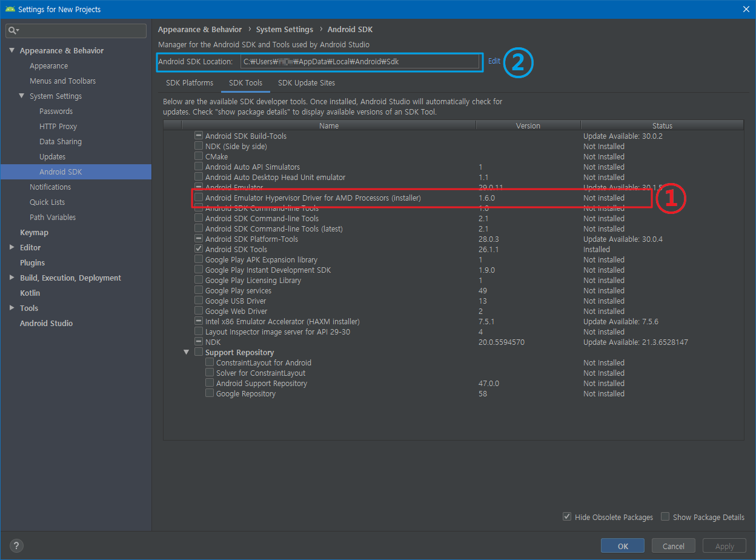Select the Google Play Licensing Library row
The image size is (756, 560).
tap(453, 280)
